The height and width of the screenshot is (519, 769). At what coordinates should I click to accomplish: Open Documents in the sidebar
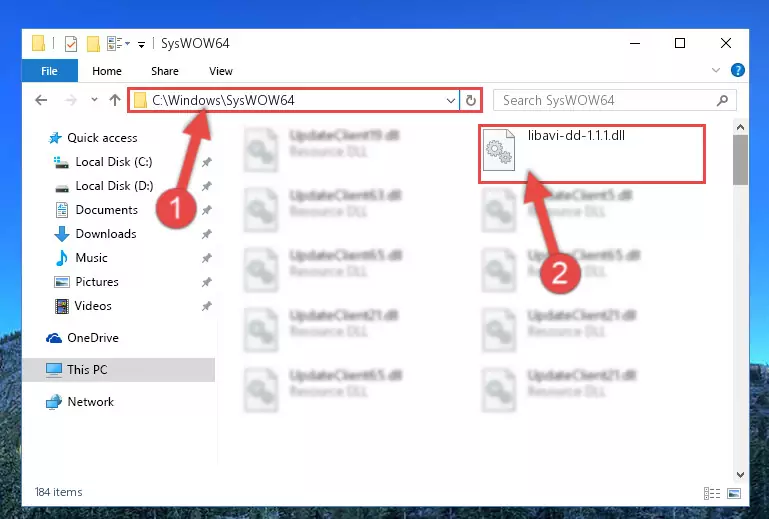point(106,210)
